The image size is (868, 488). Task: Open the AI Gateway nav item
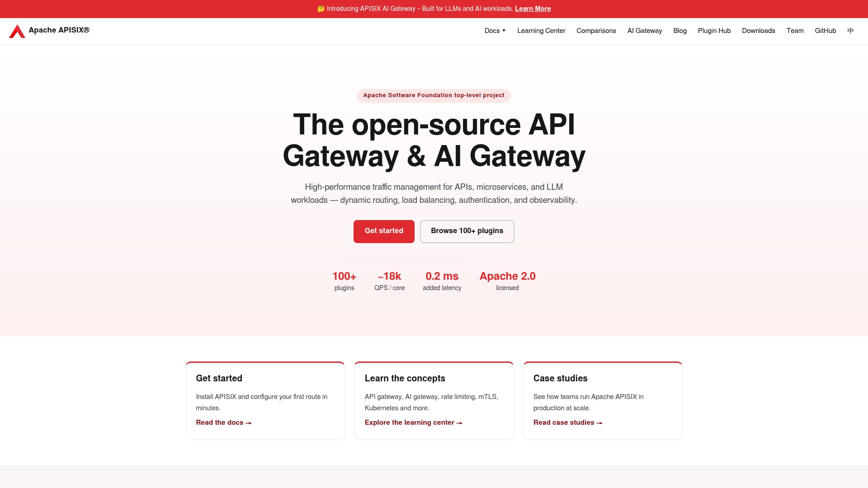click(x=645, y=31)
